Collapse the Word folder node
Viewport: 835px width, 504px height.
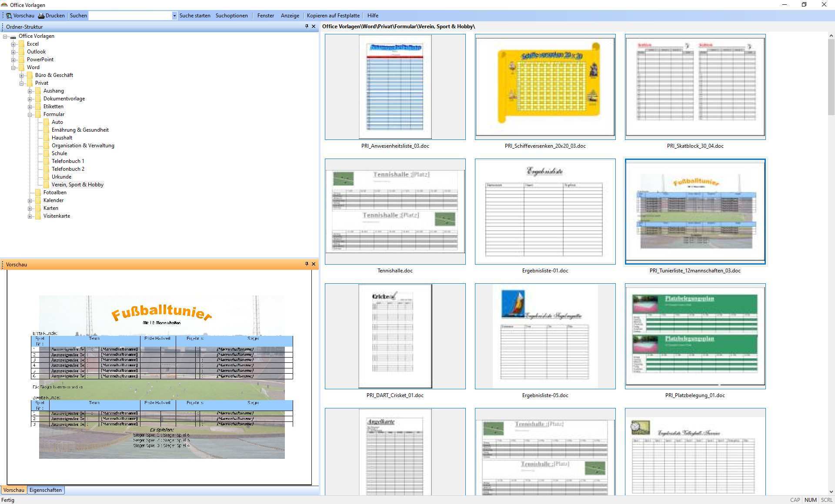tap(13, 67)
